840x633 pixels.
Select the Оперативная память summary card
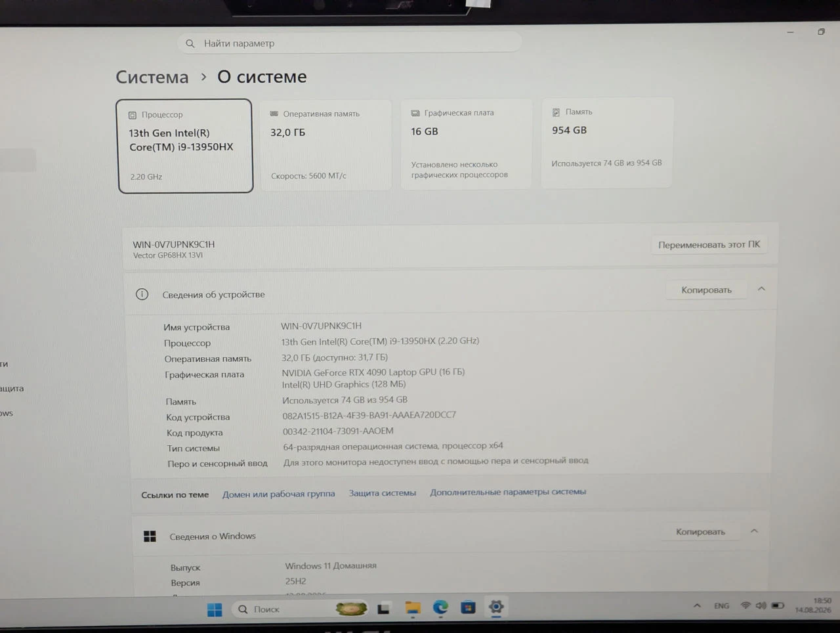326,145
